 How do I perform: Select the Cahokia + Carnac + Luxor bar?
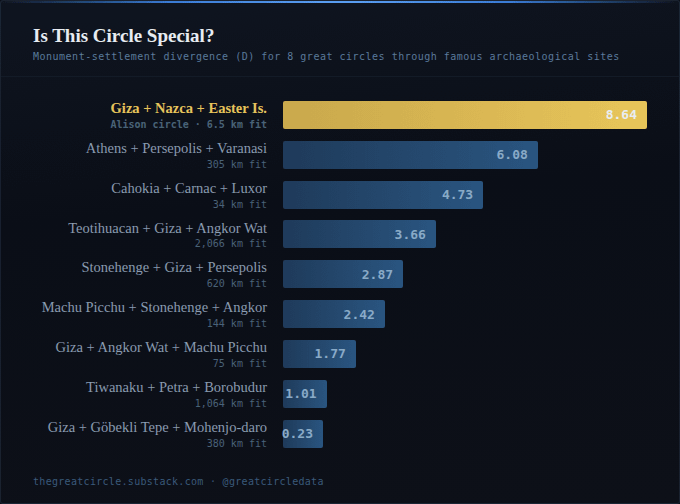(382, 195)
